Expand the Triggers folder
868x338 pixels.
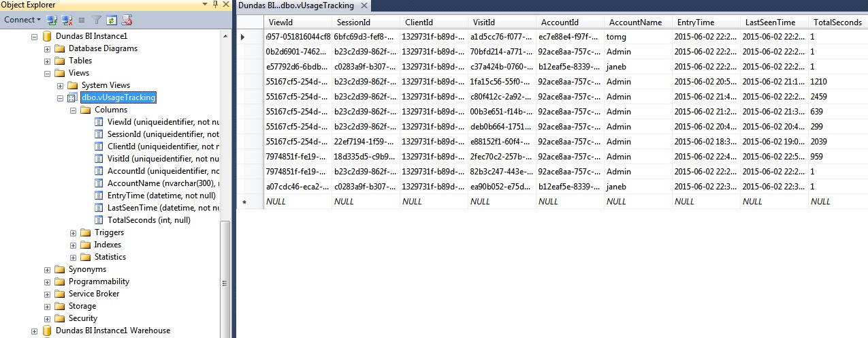coord(73,232)
